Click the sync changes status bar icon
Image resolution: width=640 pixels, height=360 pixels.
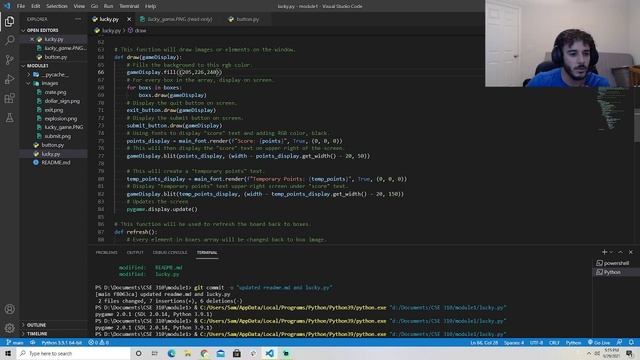pos(32,343)
